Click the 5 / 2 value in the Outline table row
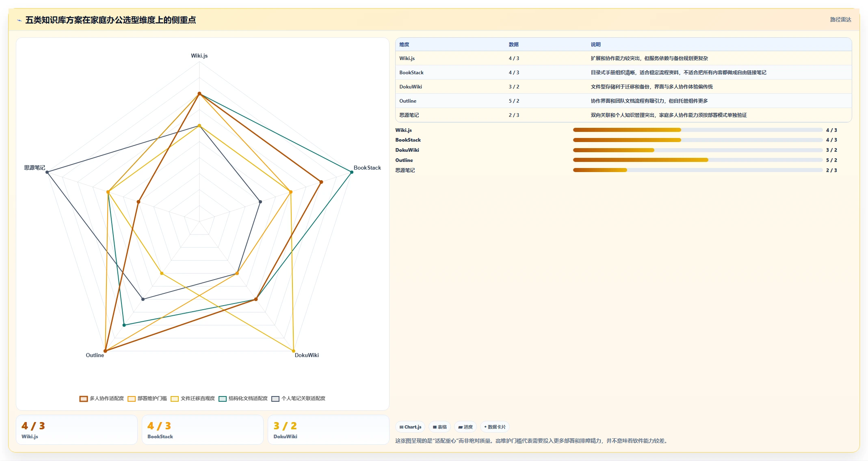 pyautogui.click(x=514, y=101)
